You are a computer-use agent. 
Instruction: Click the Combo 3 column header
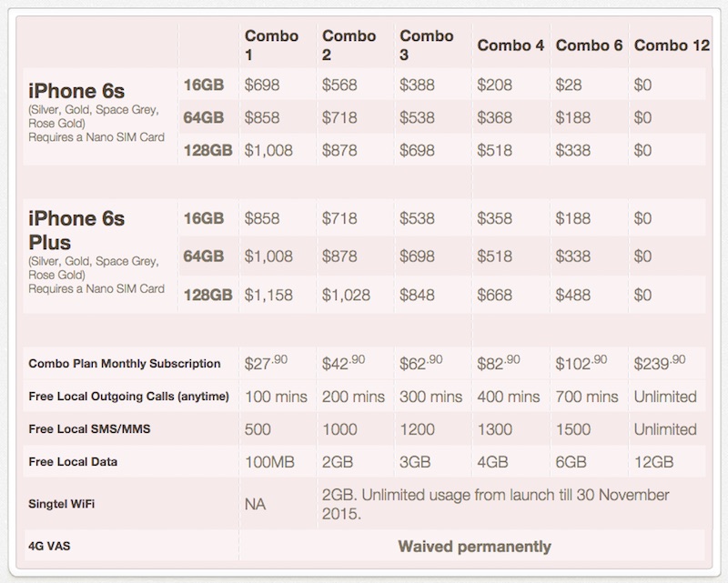(x=426, y=45)
